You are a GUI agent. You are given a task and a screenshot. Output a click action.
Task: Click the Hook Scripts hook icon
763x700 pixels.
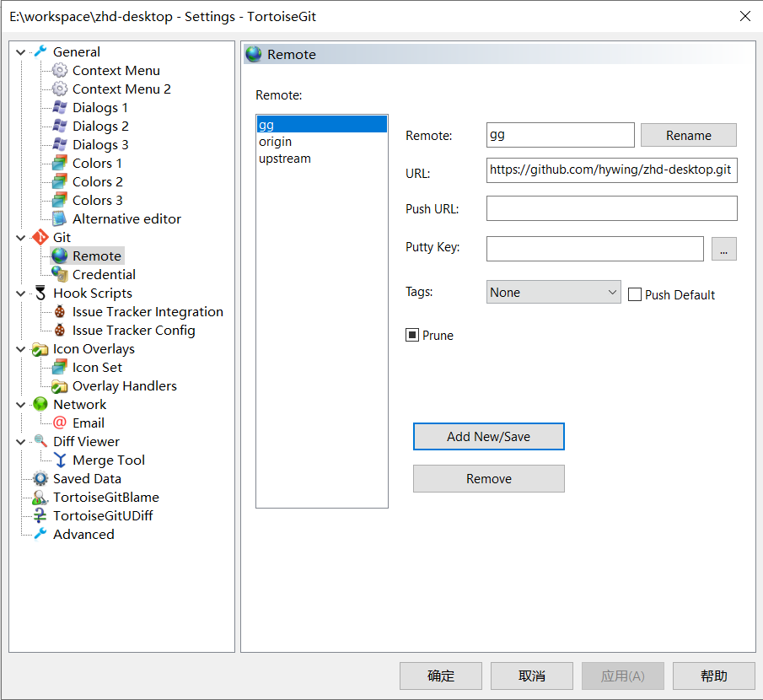(x=40, y=293)
